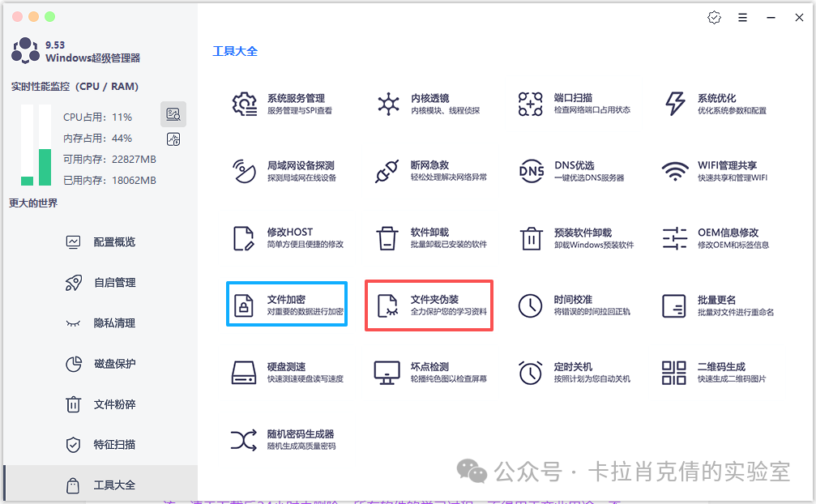The height and width of the screenshot is (504, 816).
Task: Click the icon beside 内存占用 reading
Action: pyautogui.click(x=173, y=139)
